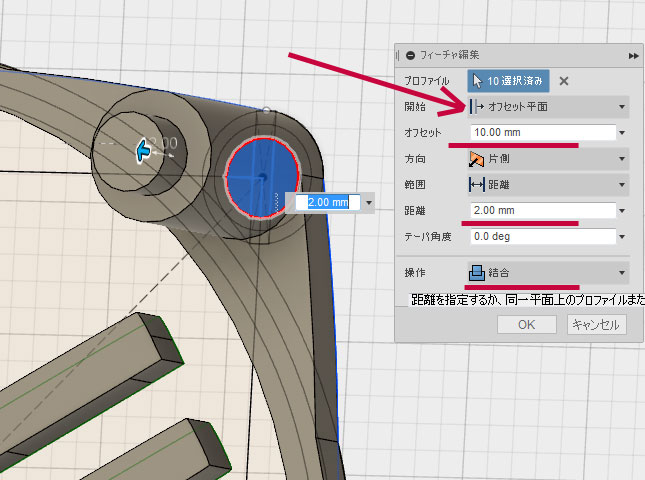The width and height of the screenshot is (645, 480).
Task: Open the 範囲 距離 dropdown
Action: coord(548,185)
